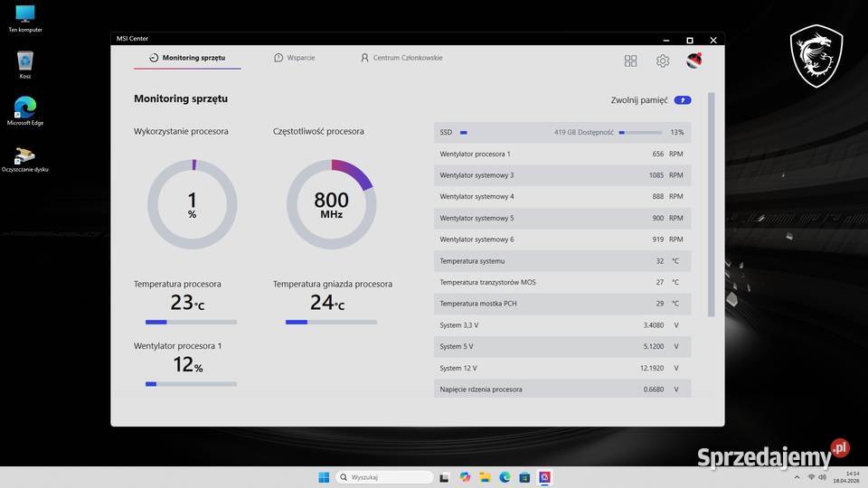Expand the system tray hidden icons chevron
The image size is (868, 488).
pyautogui.click(x=798, y=477)
